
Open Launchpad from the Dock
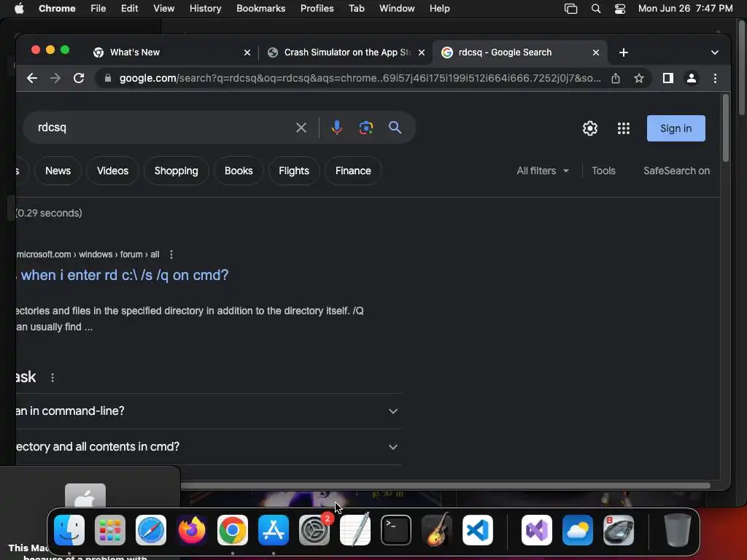pos(110,530)
